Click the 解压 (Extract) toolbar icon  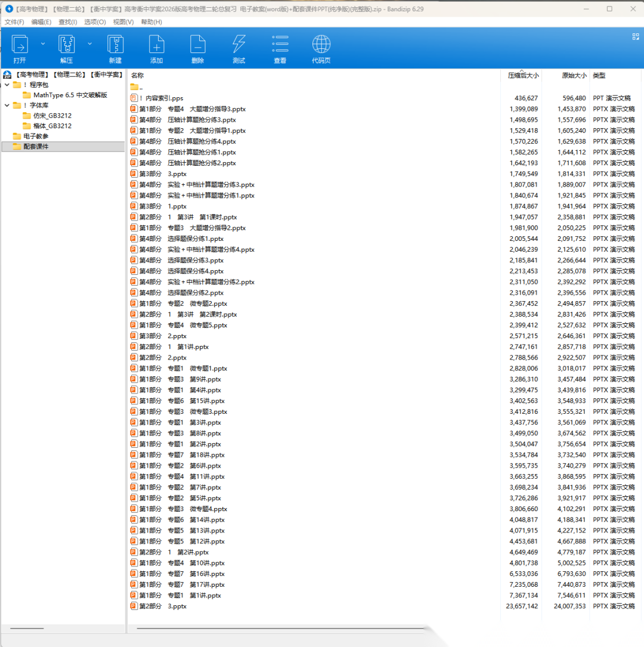[66, 45]
